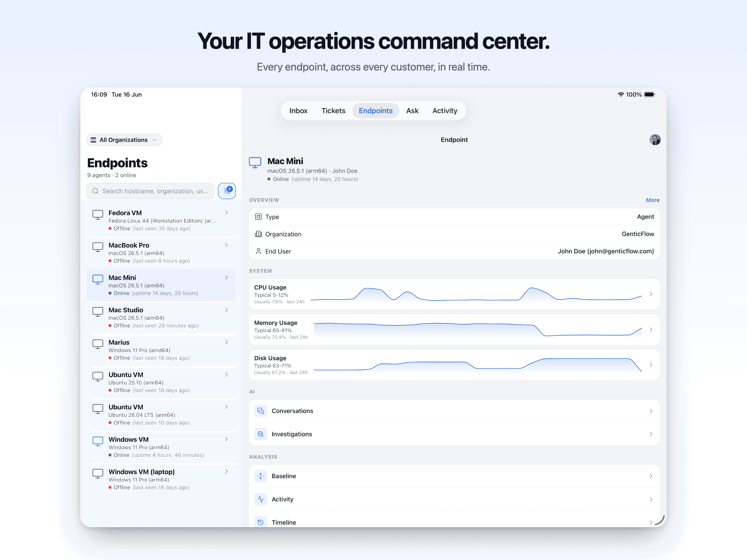Click the Type row icon
747x560 pixels.
(258, 217)
